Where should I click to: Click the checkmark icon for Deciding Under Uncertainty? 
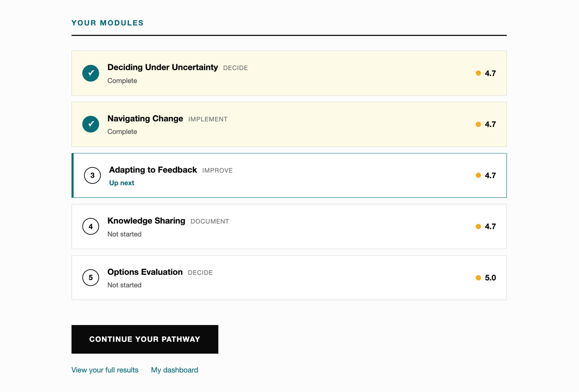90,73
